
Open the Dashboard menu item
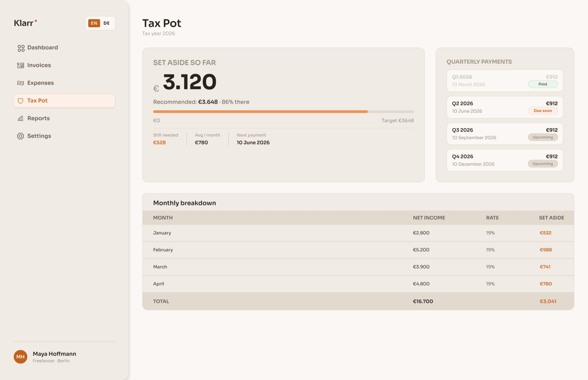(64, 48)
